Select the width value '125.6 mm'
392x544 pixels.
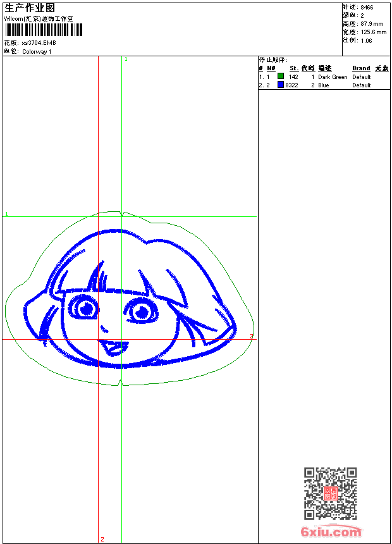point(374,32)
